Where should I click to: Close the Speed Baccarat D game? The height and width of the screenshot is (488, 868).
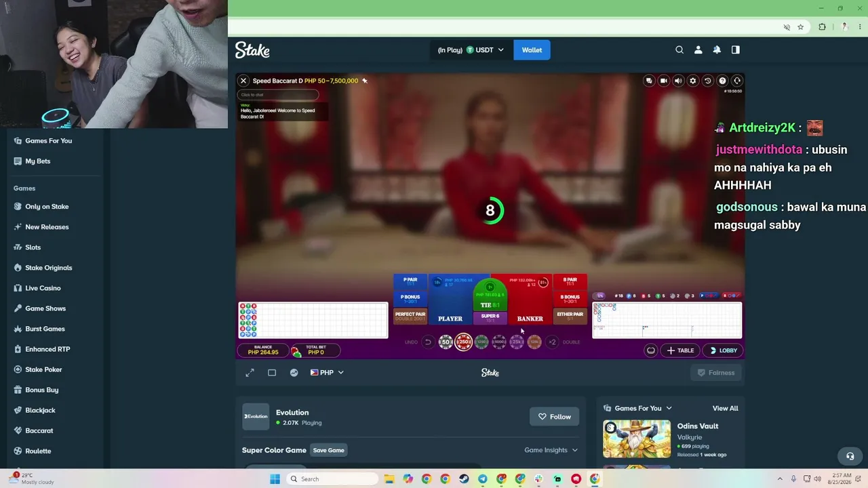click(x=243, y=81)
